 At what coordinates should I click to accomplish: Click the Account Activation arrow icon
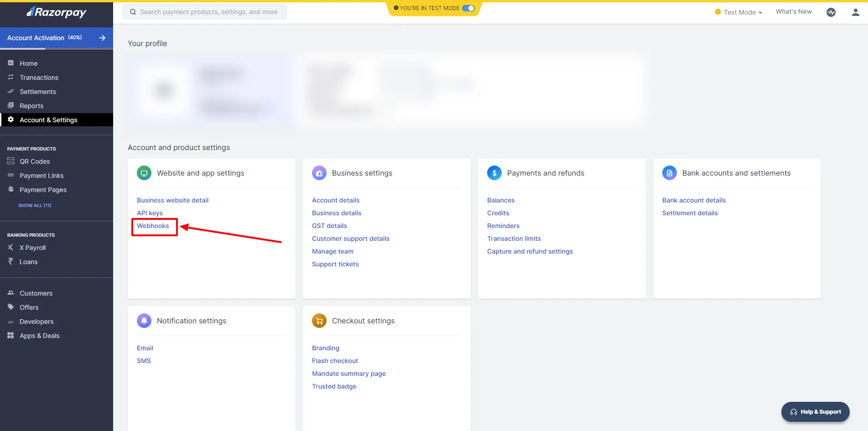click(x=102, y=38)
